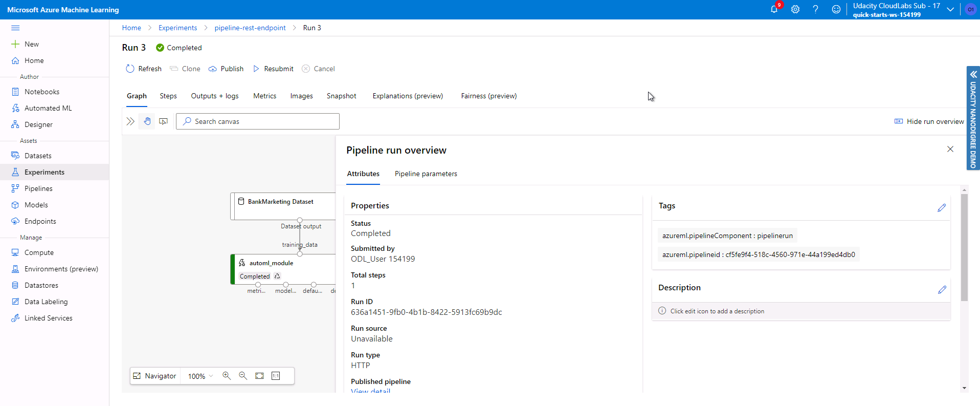Open Automated ML in sidebar
The image size is (980, 406).
(54, 108)
